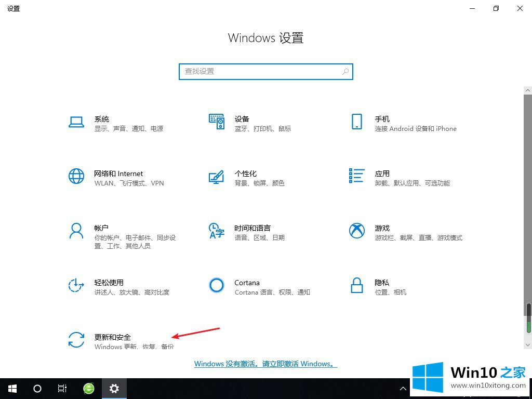Click the 位置、相机 description
The height and width of the screenshot is (399, 532).
(391, 292)
